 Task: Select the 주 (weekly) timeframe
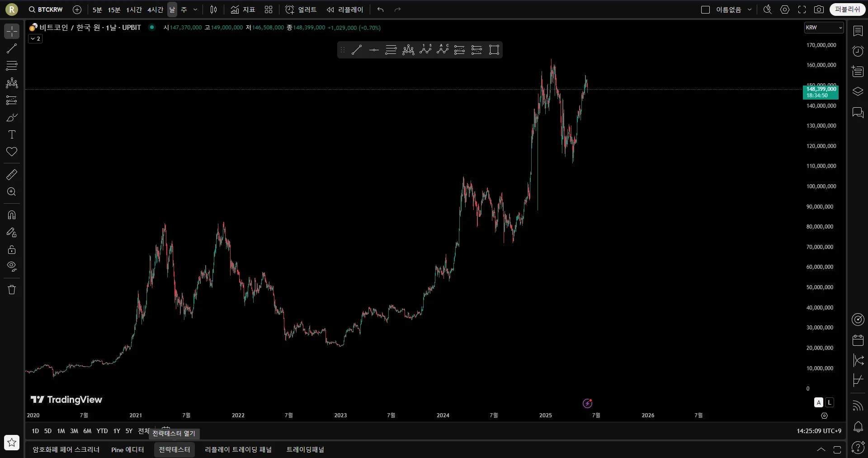click(184, 10)
